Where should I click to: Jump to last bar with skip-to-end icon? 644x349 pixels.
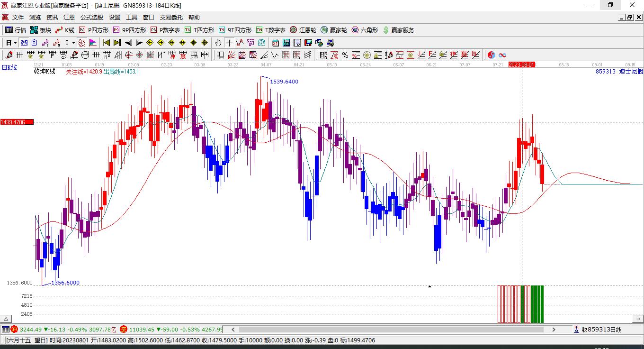point(117,43)
